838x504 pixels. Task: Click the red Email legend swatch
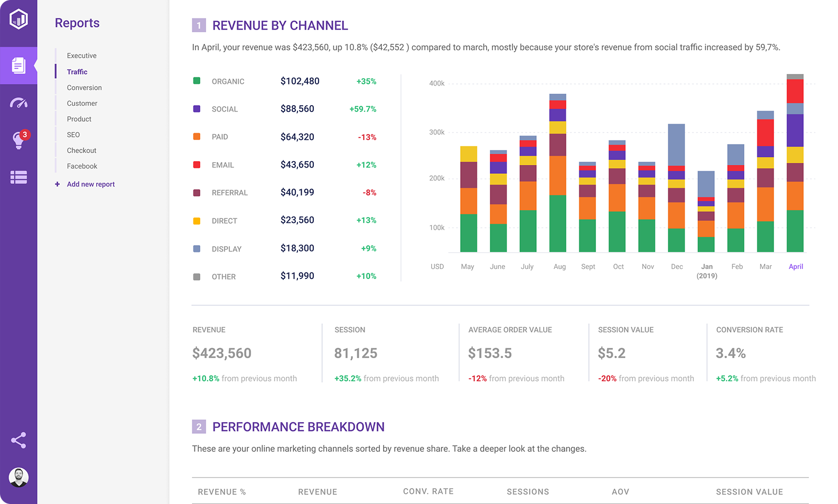(197, 165)
